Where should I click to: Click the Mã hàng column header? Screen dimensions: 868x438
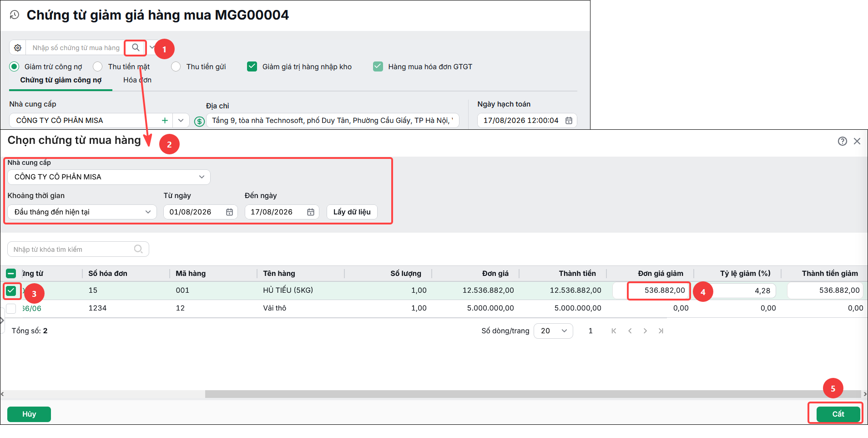tap(191, 274)
